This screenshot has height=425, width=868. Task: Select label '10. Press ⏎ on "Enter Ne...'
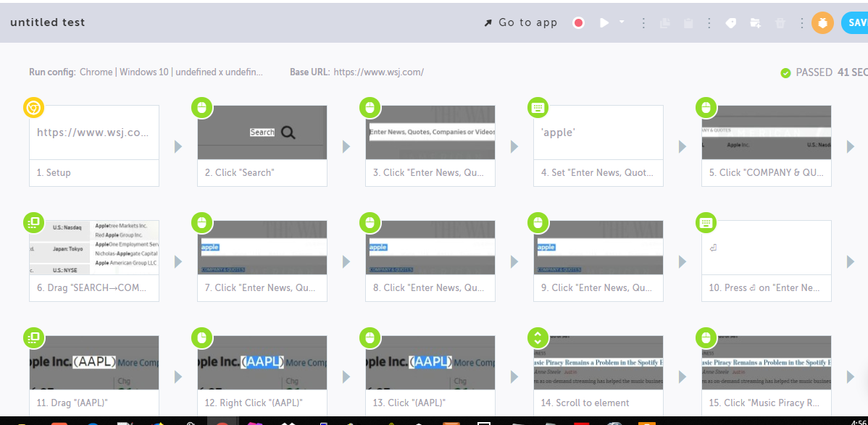click(764, 287)
